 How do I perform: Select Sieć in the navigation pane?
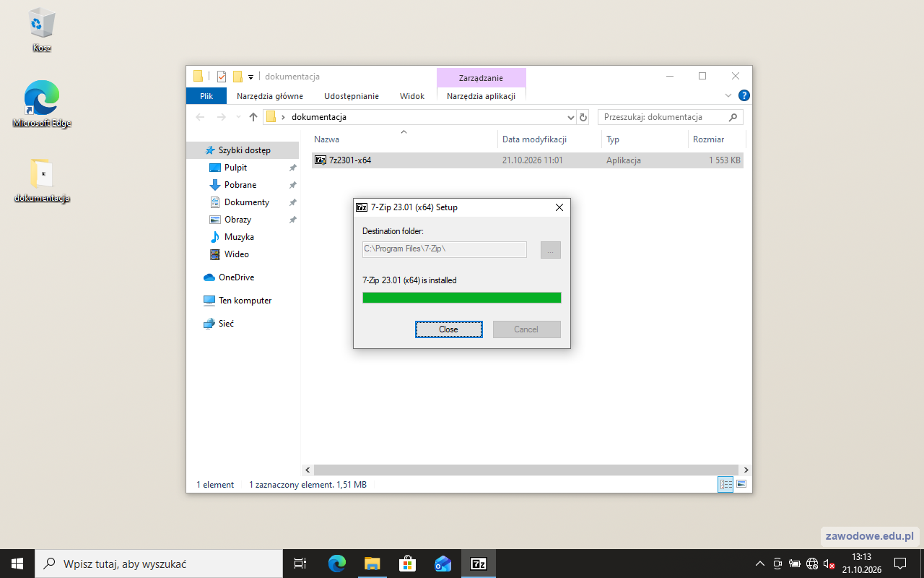point(244,324)
